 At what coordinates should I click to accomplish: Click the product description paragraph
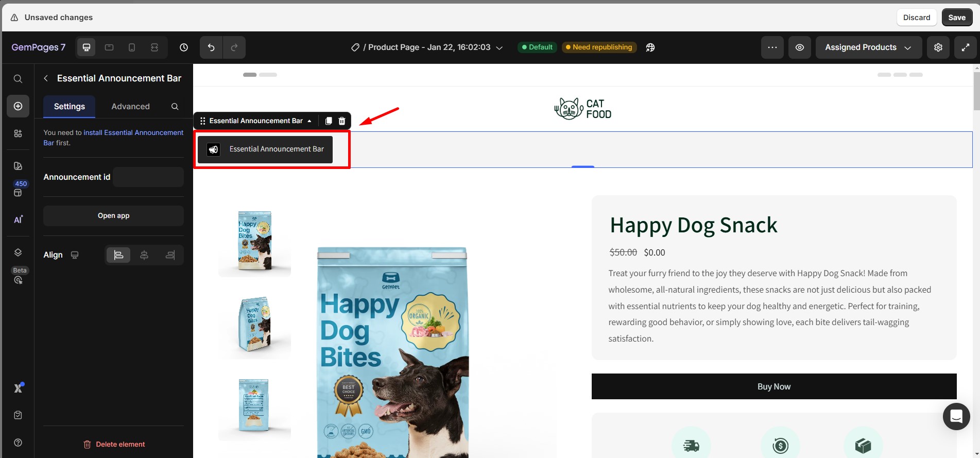coord(770,306)
